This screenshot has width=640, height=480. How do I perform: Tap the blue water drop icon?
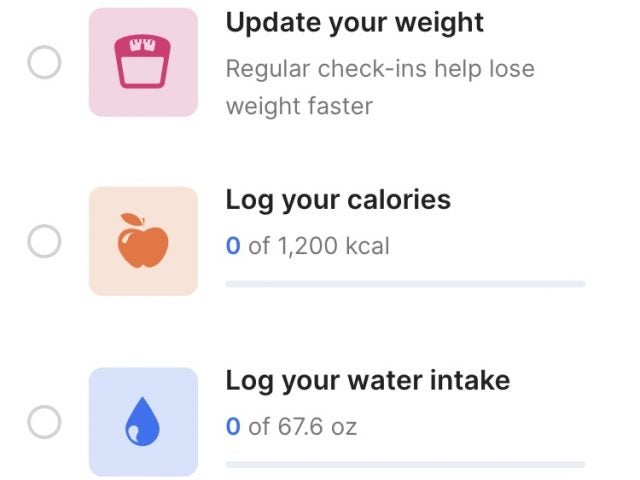[x=143, y=422]
